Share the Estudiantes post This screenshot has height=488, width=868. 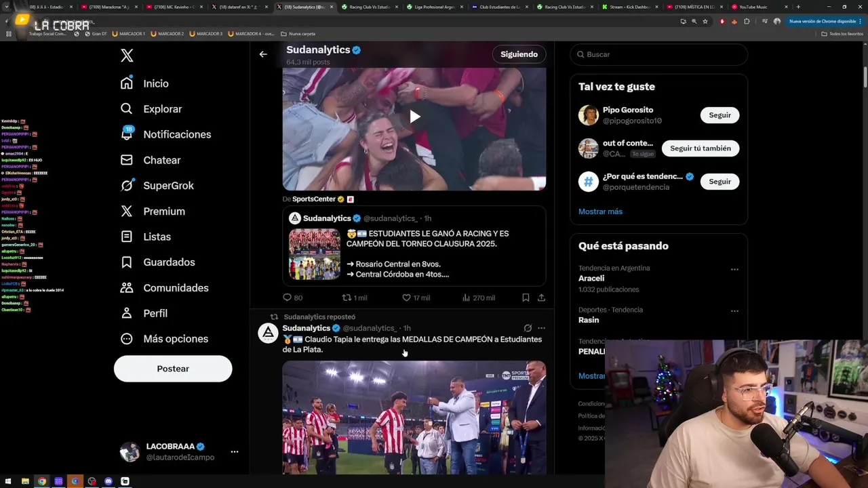541,298
